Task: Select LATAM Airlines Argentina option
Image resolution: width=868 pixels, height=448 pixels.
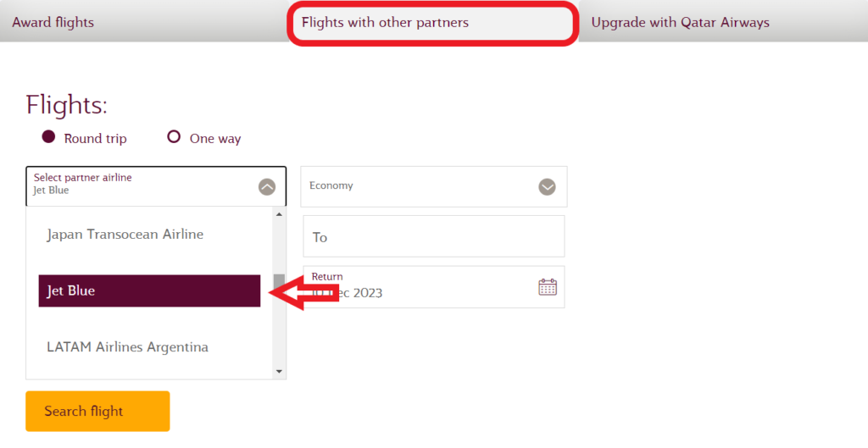Action: tap(128, 347)
